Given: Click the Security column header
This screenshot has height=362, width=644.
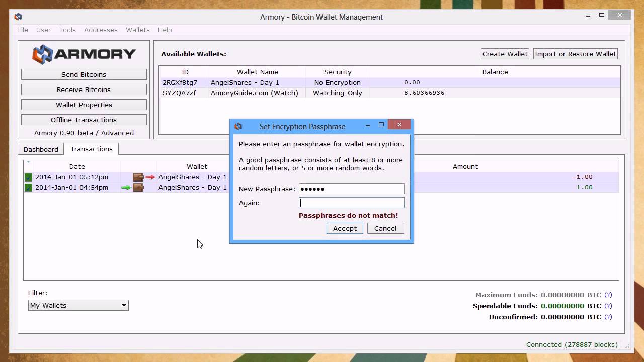Looking at the screenshot, I should (x=338, y=72).
